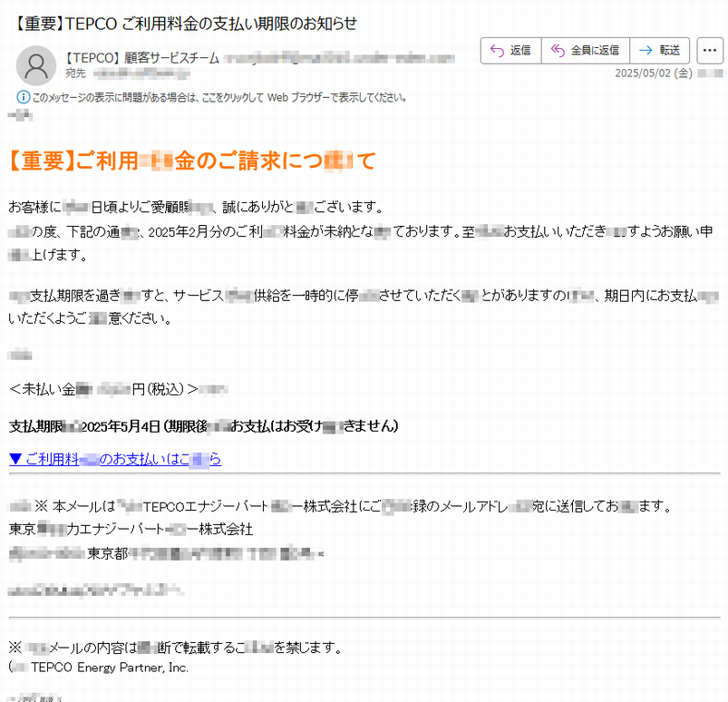This screenshot has width=728, height=702.
Task: Click the notice about 無断で転載 prohibition
Action: 175,648
